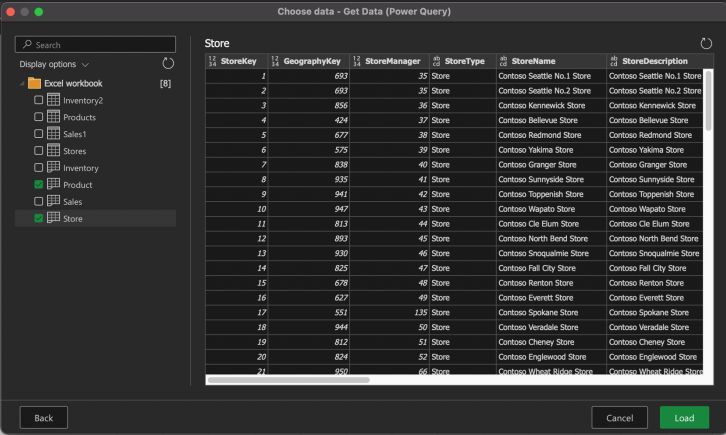
Task: Select the Product tree item label
Action: (x=77, y=185)
